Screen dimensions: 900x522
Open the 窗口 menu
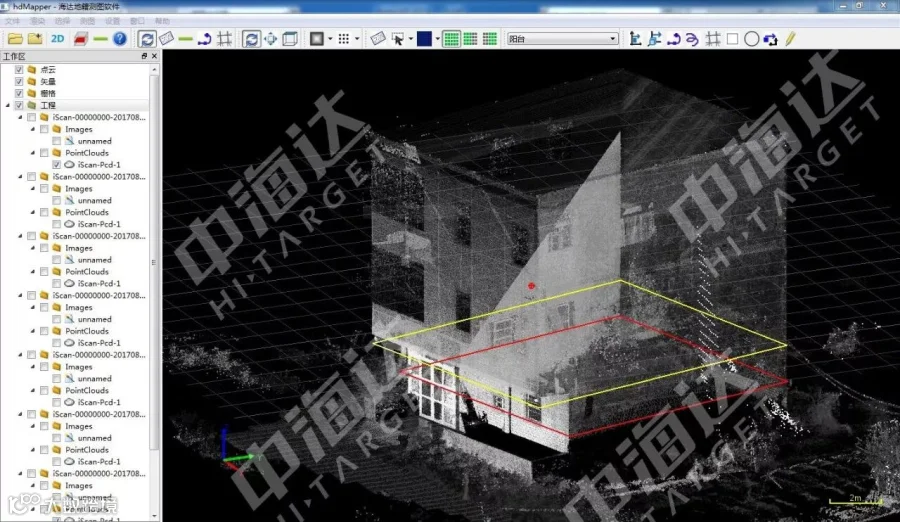pos(137,21)
